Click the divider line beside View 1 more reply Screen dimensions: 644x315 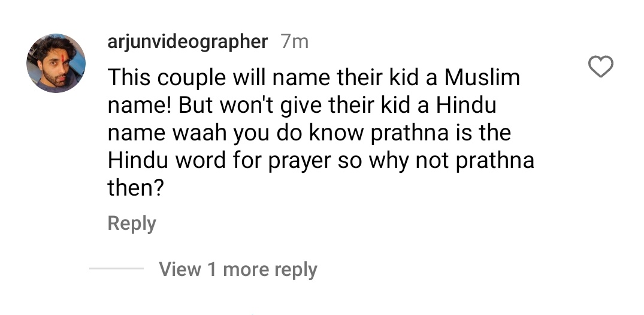point(117,269)
